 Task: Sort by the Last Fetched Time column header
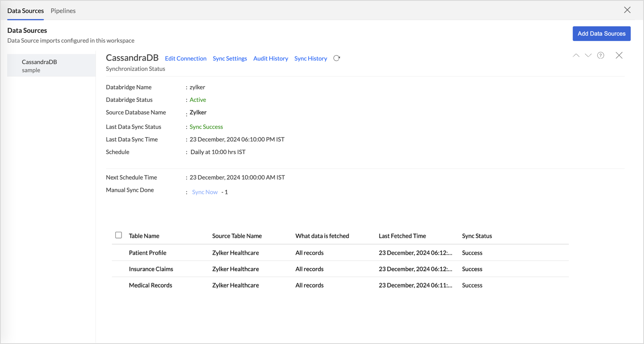(402, 236)
